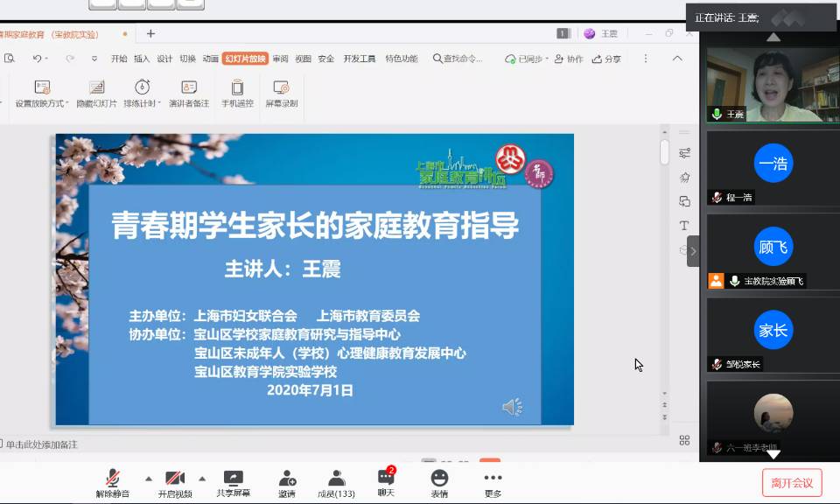Select the 插入 ribbon tab
The height and width of the screenshot is (504, 840).
pyautogui.click(x=142, y=59)
